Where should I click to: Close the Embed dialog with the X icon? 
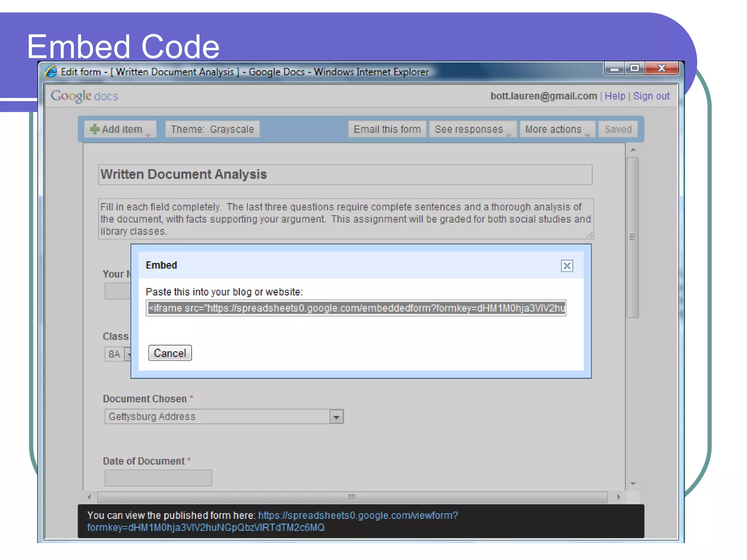pos(567,266)
